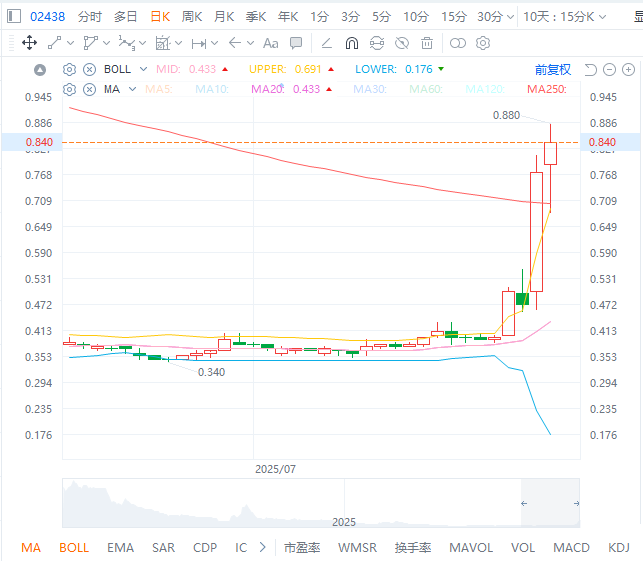The height and width of the screenshot is (561, 643).
Task: Collapse indicators with the up-triangle icon
Action: coord(40,70)
